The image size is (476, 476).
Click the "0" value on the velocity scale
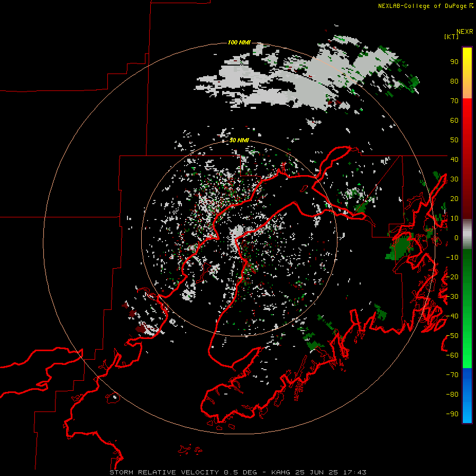456,238
